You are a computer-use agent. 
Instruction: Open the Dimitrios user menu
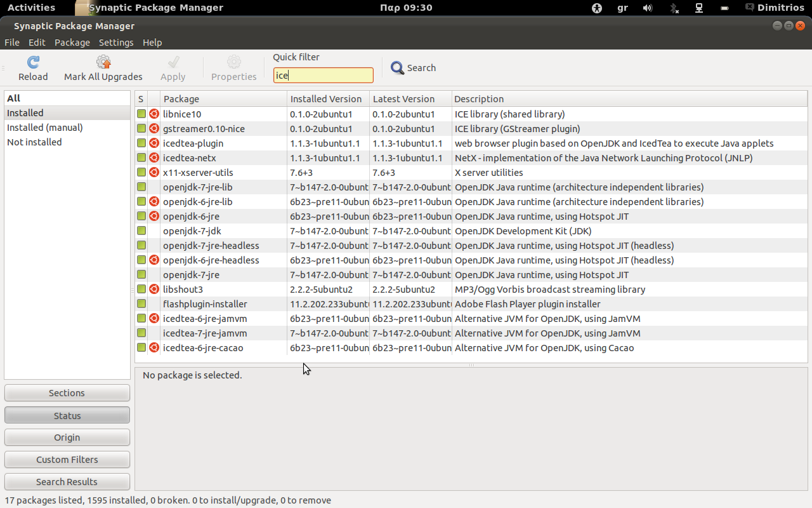pyautogui.click(x=775, y=8)
